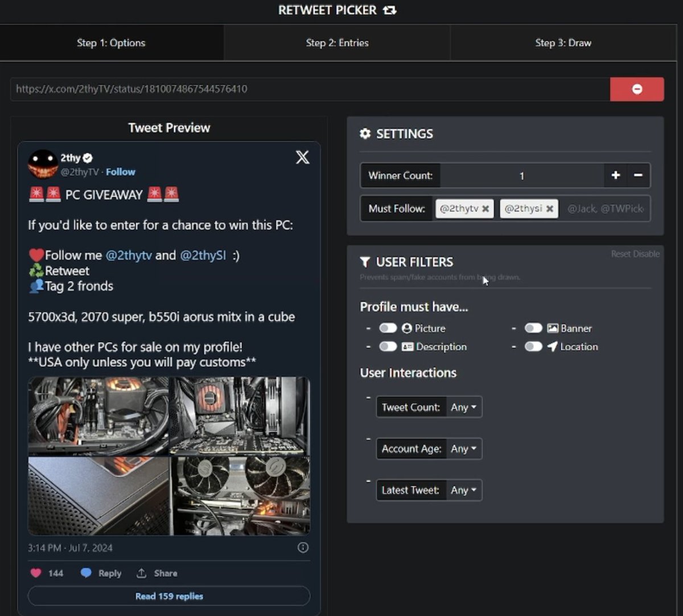Click the Settings gear icon
The height and width of the screenshot is (616, 683).
[x=365, y=134]
